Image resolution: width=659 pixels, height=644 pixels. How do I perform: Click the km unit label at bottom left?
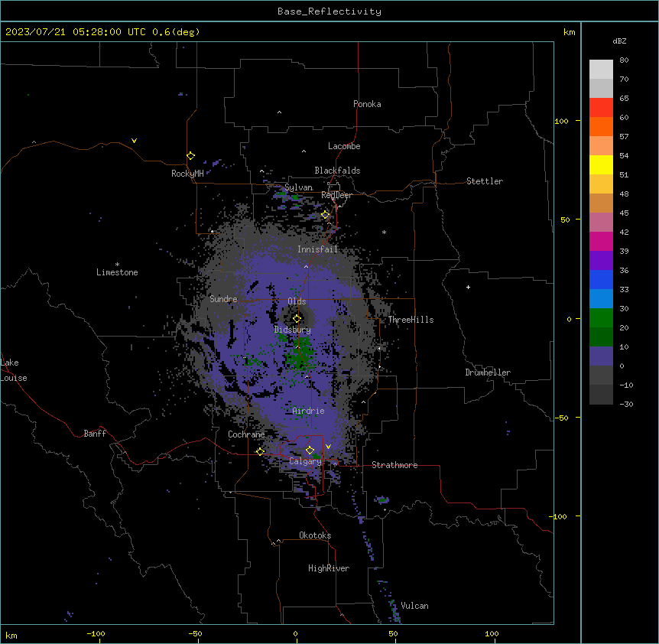pyautogui.click(x=11, y=635)
